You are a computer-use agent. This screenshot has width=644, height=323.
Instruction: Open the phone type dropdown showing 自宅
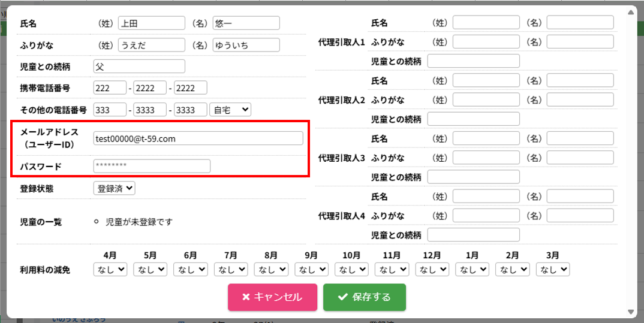(230, 110)
